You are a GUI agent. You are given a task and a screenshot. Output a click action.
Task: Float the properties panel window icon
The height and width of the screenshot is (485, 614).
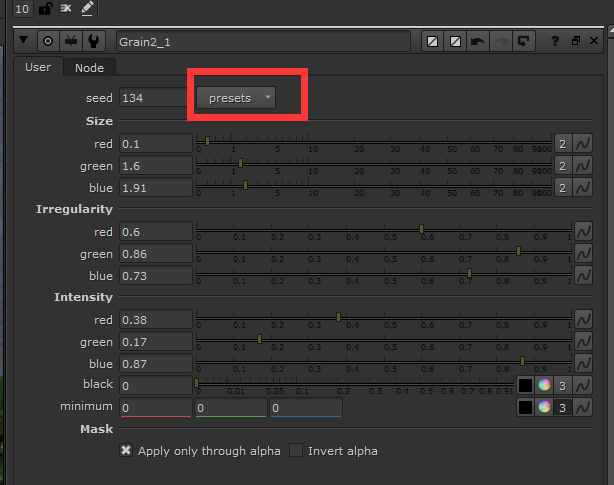coord(575,40)
